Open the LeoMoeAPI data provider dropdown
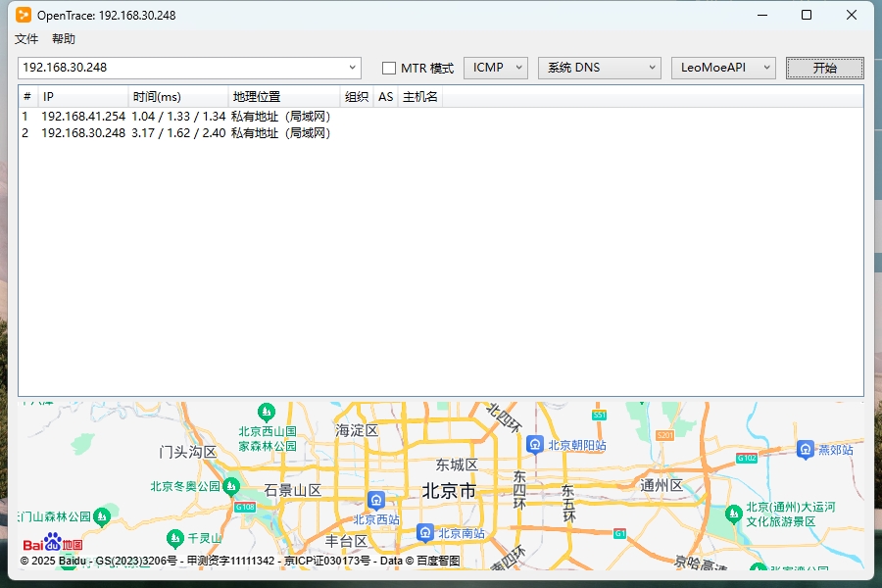The height and width of the screenshot is (588, 882). point(722,68)
